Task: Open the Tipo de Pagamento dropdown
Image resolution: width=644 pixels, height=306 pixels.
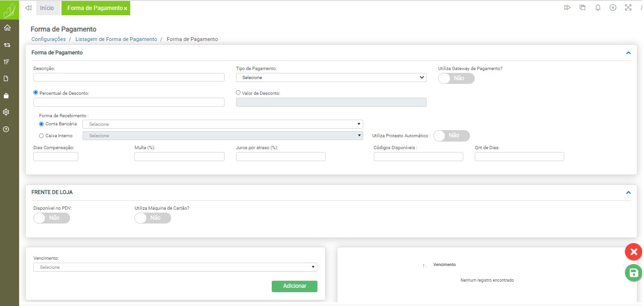Action: pyautogui.click(x=331, y=77)
